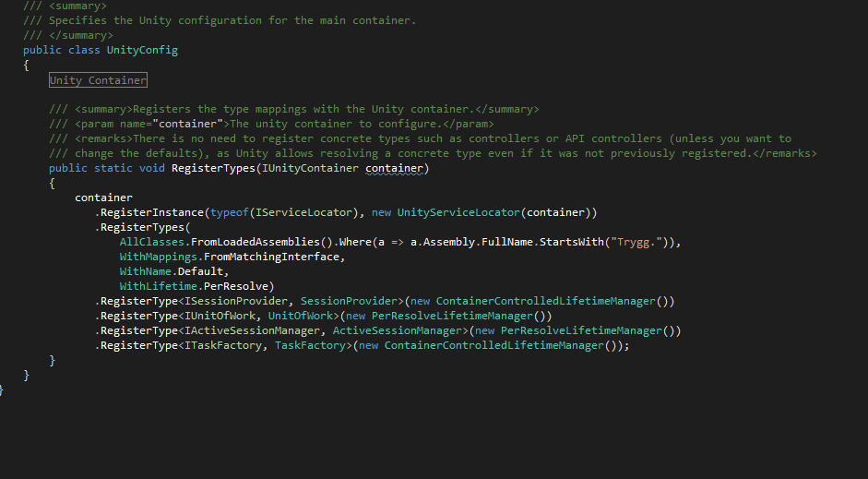The width and height of the screenshot is (868, 479).
Task: Click the UnitOfWork concrete type
Action: click(301, 316)
